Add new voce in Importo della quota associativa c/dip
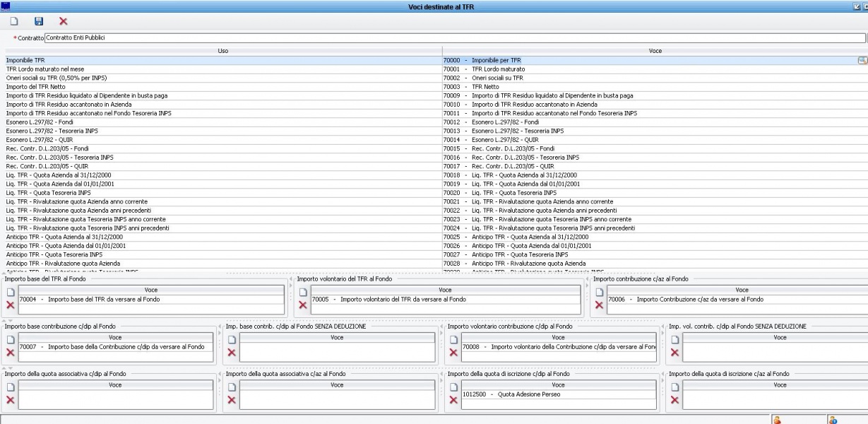 10,387
